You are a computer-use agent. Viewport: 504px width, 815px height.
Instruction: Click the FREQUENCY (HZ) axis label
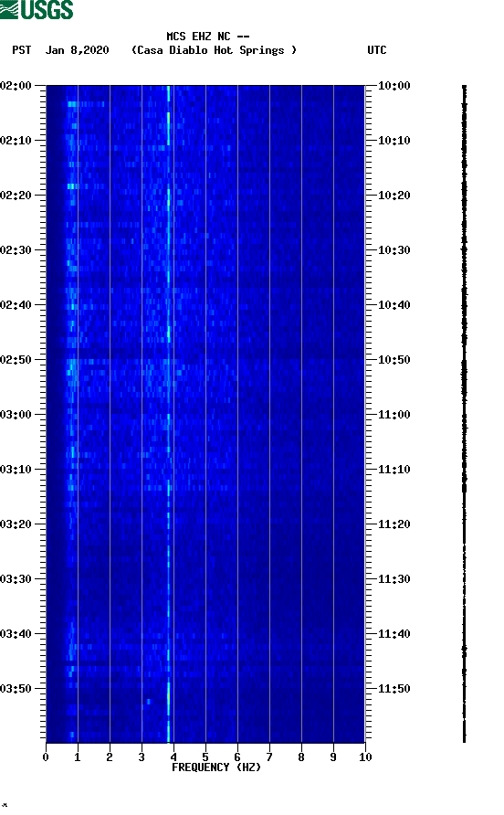[216, 767]
